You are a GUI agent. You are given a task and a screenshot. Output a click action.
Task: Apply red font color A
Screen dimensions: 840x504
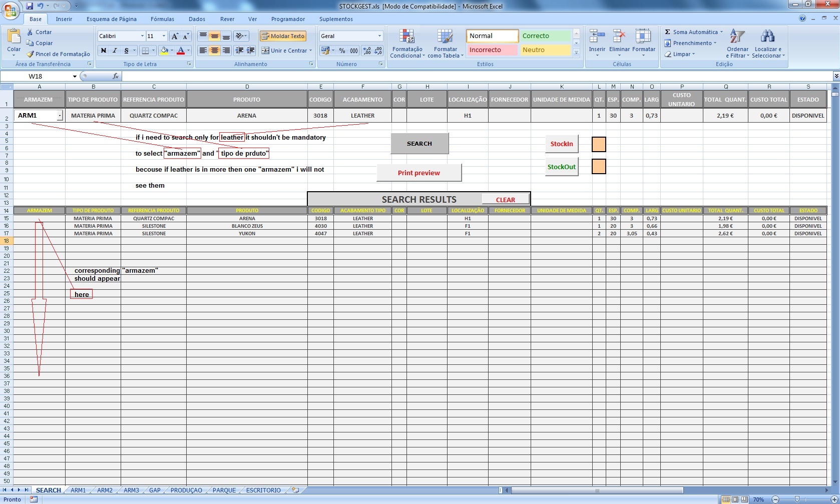181,51
